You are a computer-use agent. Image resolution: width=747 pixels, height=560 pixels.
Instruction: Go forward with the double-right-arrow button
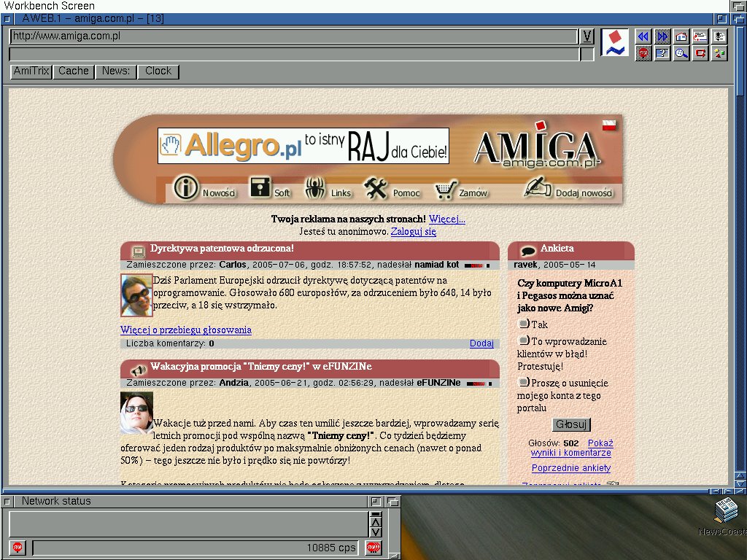point(662,36)
